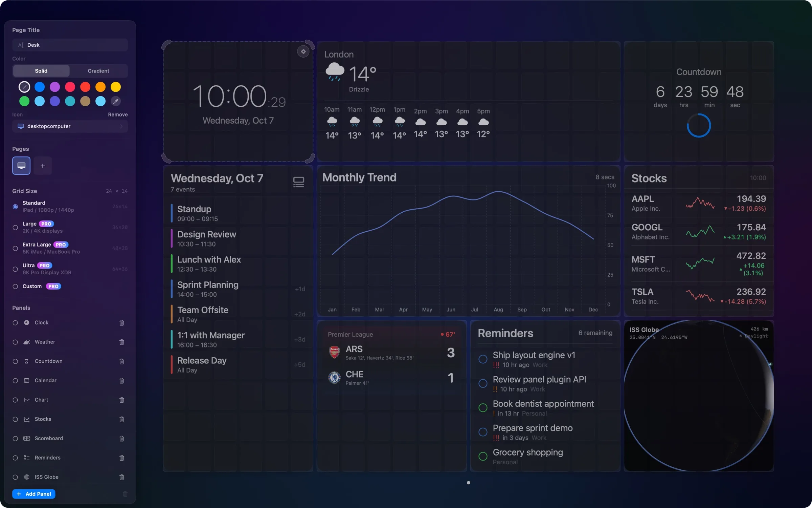The height and width of the screenshot is (508, 812).
Task: Choose the blue color swatch
Action: pos(40,87)
